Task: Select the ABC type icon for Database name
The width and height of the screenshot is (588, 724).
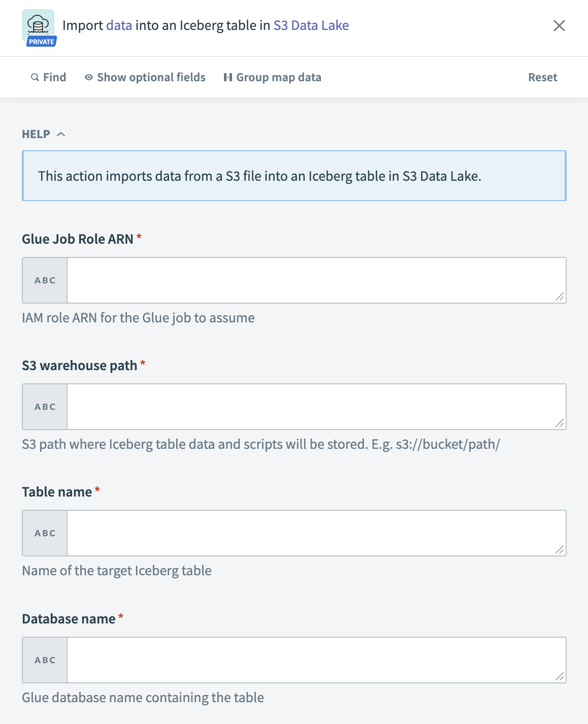Action: 44,660
